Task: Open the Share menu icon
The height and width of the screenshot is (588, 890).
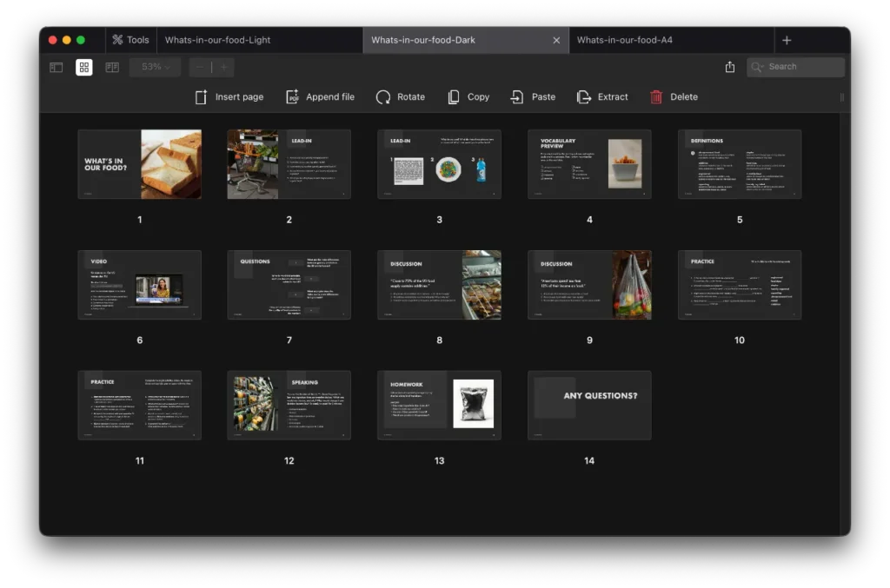Action: [x=729, y=67]
